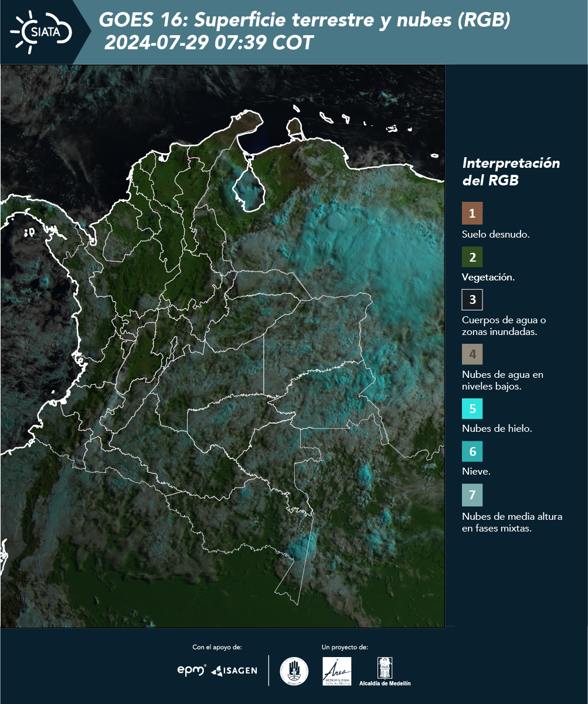Click "Nubes de media altura en fases mixtas."

point(512,522)
